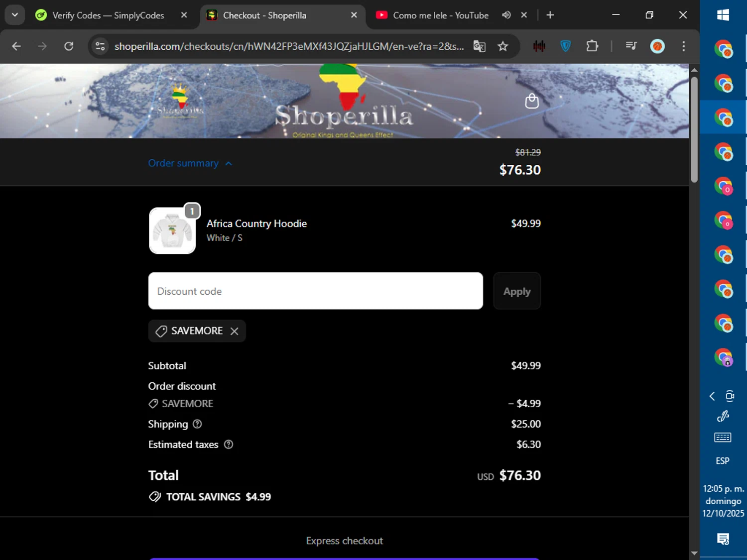Click the Express checkout label
The image size is (747, 560).
click(345, 541)
